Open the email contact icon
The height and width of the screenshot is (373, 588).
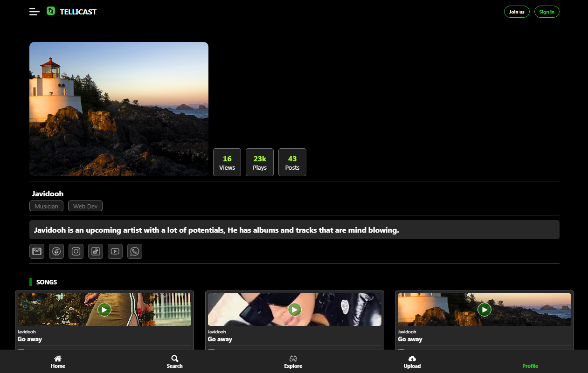tap(37, 251)
